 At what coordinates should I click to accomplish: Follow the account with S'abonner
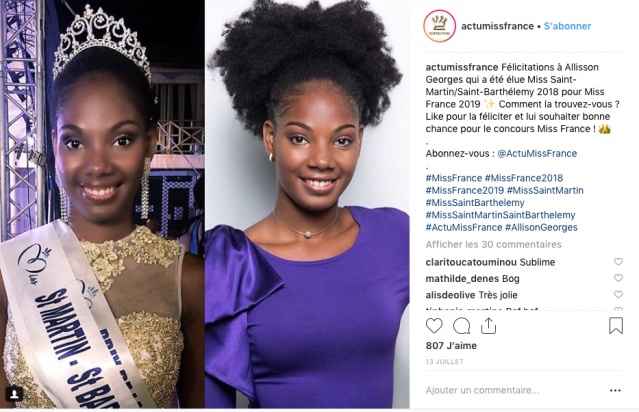point(567,26)
